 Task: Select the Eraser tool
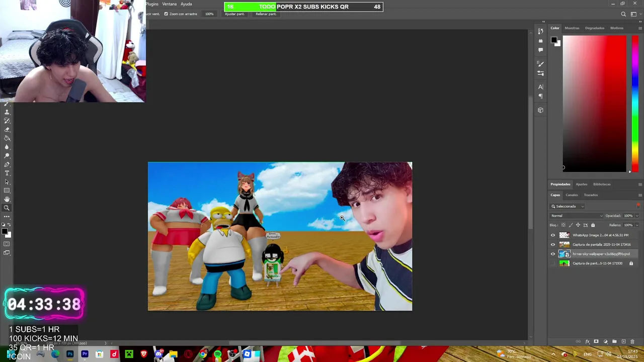[x=7, y=130]
